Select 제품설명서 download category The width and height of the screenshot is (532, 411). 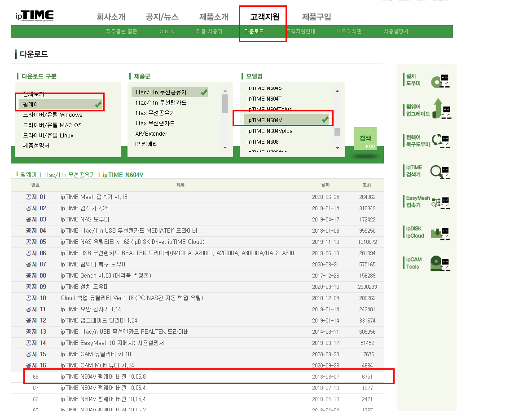click(36, 146)
